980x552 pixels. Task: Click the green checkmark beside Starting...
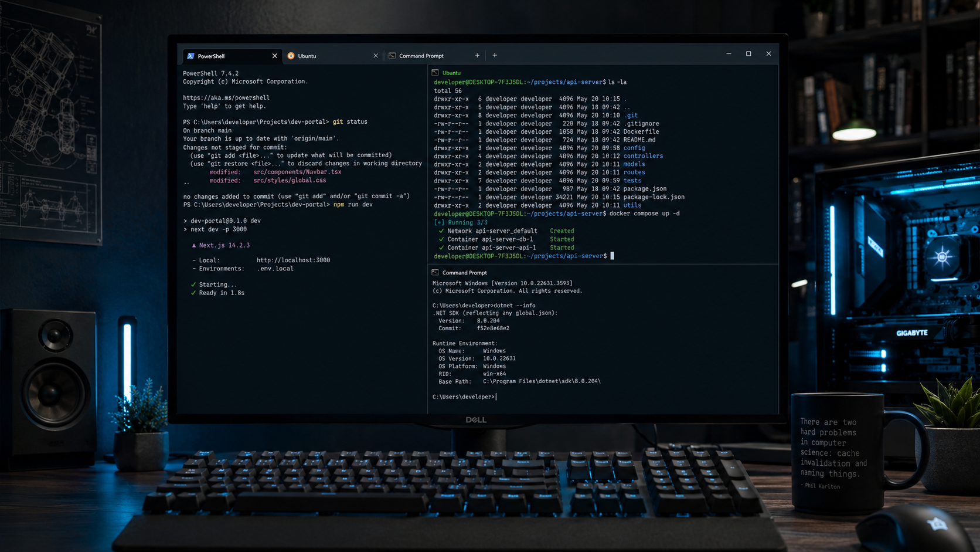coord(193,284)
